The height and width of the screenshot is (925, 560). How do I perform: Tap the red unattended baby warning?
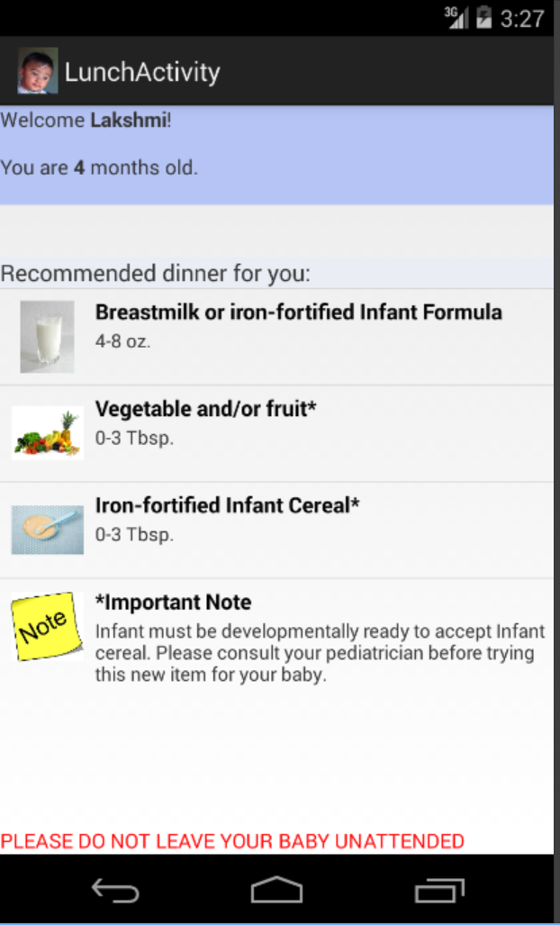click(232, 841)
